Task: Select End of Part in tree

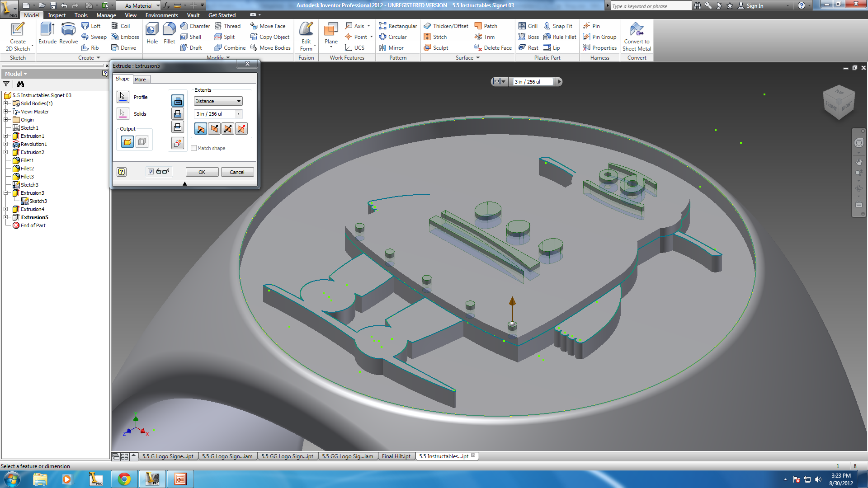Action: (x=33, y=225)
